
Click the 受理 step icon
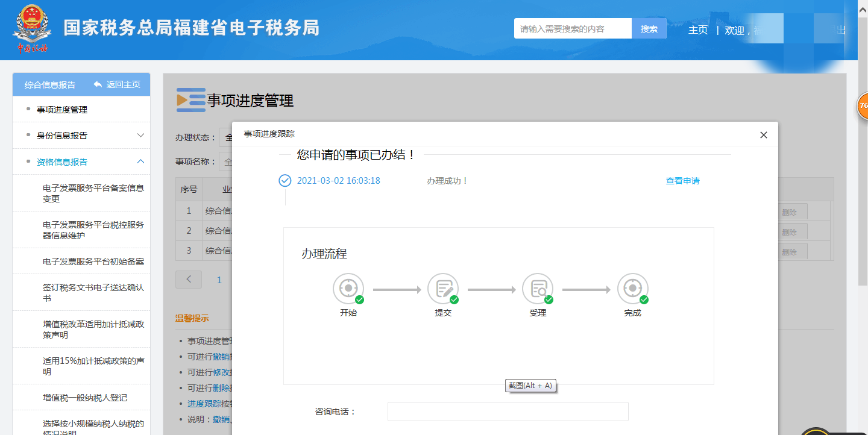[538, 289]
